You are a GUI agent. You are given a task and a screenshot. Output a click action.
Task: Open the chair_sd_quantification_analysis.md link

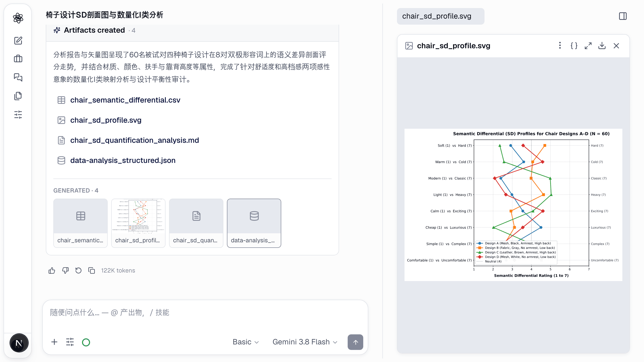click(x=135, y=140)
